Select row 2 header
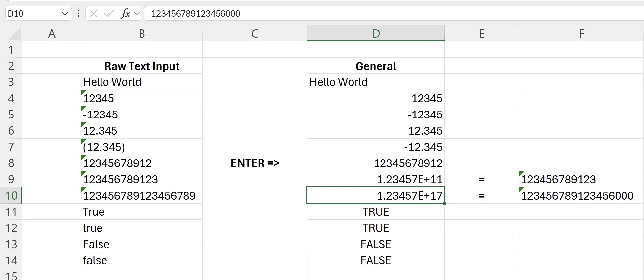 pyautogui.click(x=11, y=66)
